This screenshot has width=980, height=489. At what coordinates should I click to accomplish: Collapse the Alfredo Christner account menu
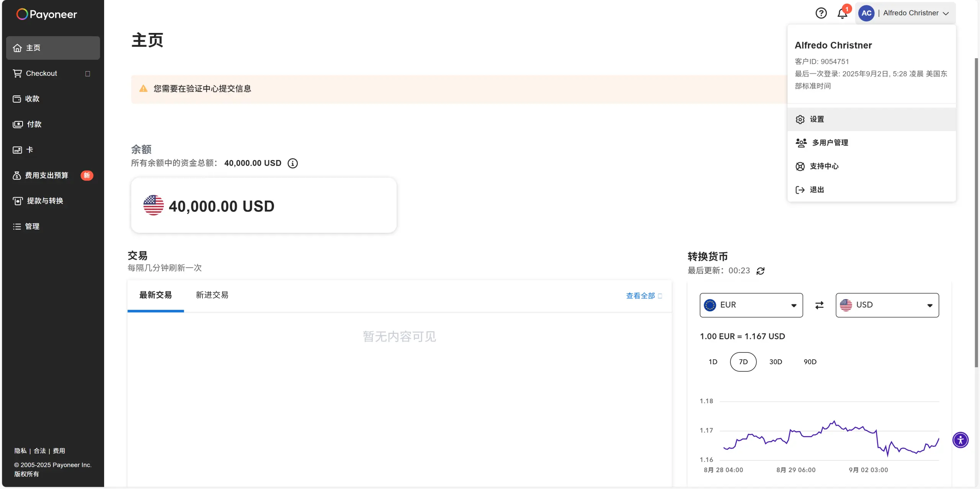point(906,13)
